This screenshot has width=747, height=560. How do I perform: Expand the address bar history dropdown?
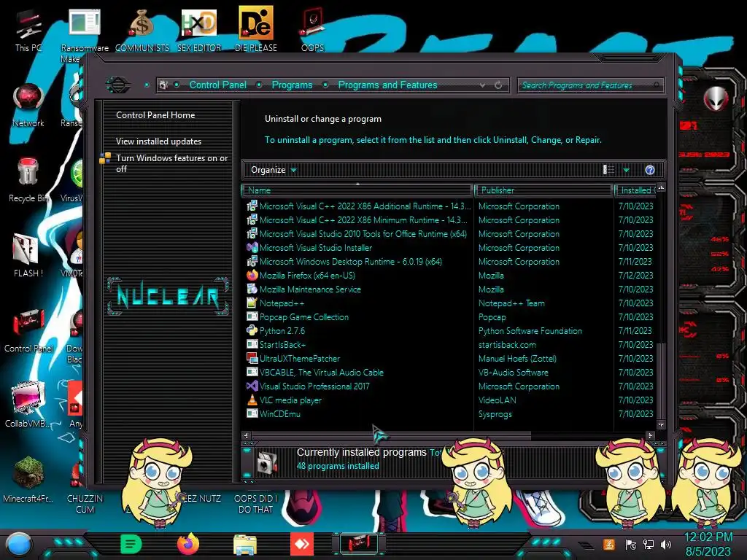[483, 85]
